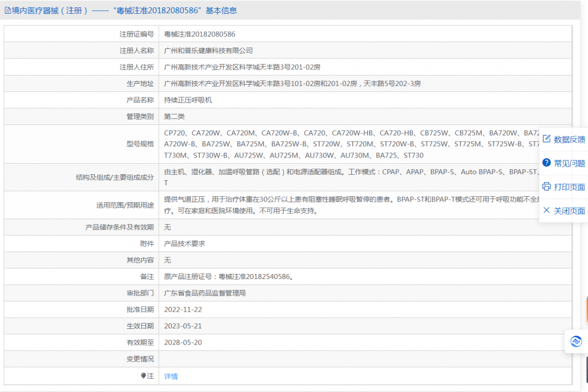Click the 注册人名称 row label
Screen dimensions: 588x392
coord(137,50)
